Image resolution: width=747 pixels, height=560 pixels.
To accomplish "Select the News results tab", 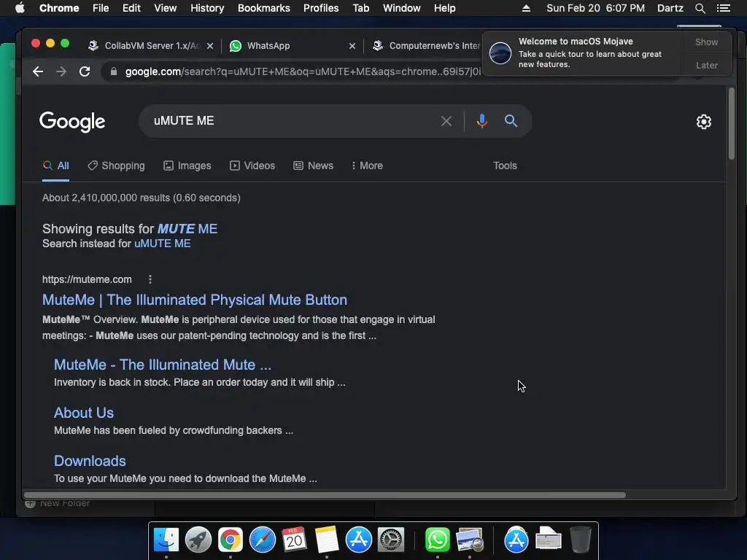I will [314, 166].
